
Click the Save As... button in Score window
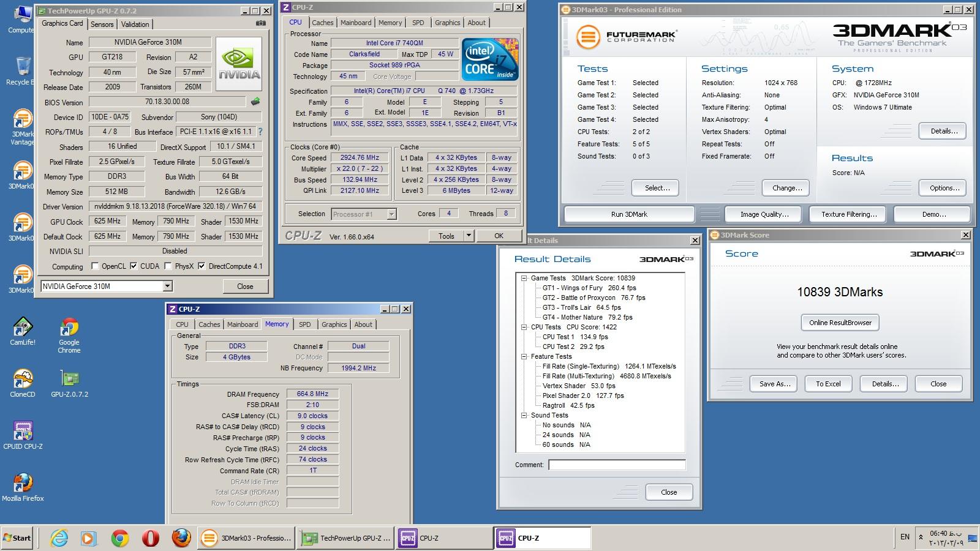(x=774, y=384)
